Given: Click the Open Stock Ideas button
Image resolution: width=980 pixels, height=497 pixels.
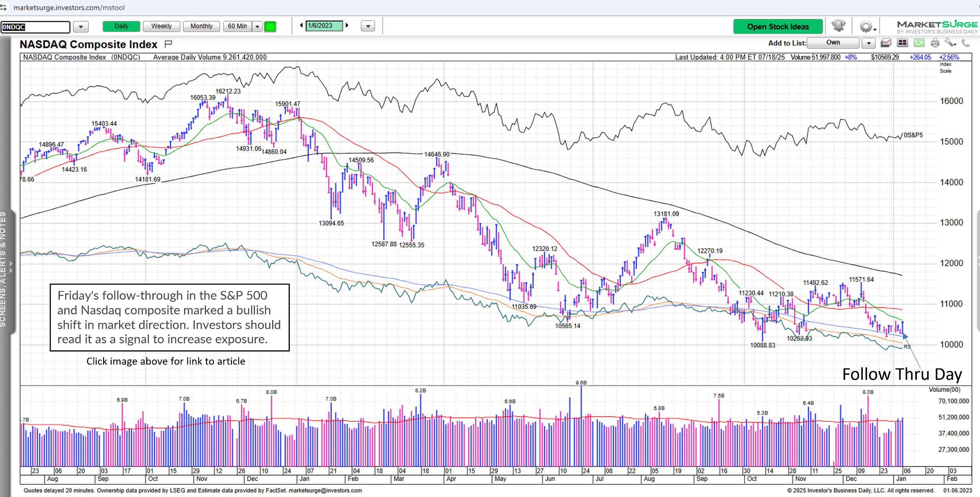Looking at the screenshot, I should click(777, 26).
